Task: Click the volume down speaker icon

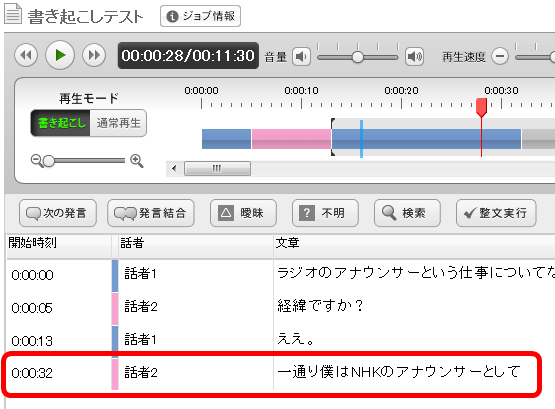Action: (x=301, y=57)
